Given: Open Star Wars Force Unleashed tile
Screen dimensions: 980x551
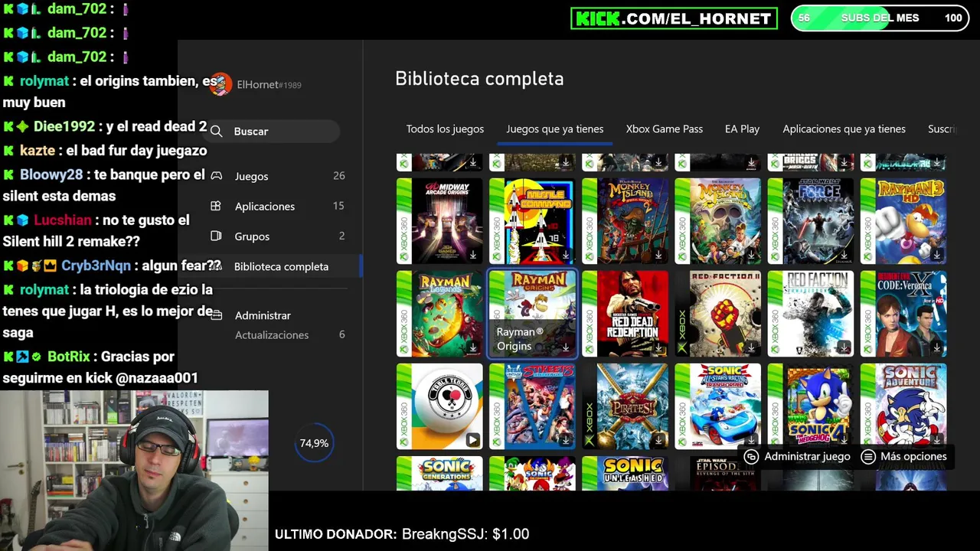Looking at the screenshot, I should [x=810, y=220].
